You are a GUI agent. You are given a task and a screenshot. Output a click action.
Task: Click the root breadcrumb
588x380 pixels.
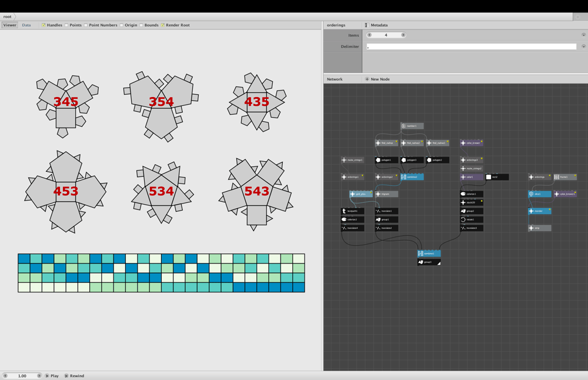click(8, 16)
